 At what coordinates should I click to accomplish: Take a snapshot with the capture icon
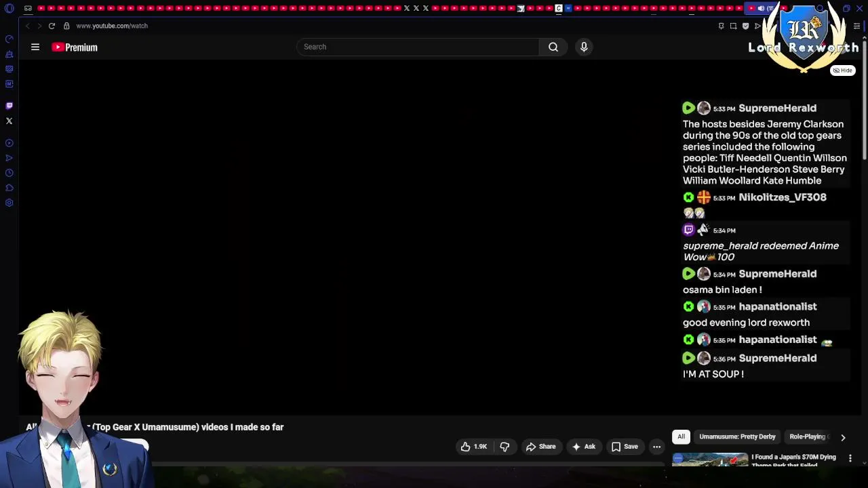coord(733,26)
